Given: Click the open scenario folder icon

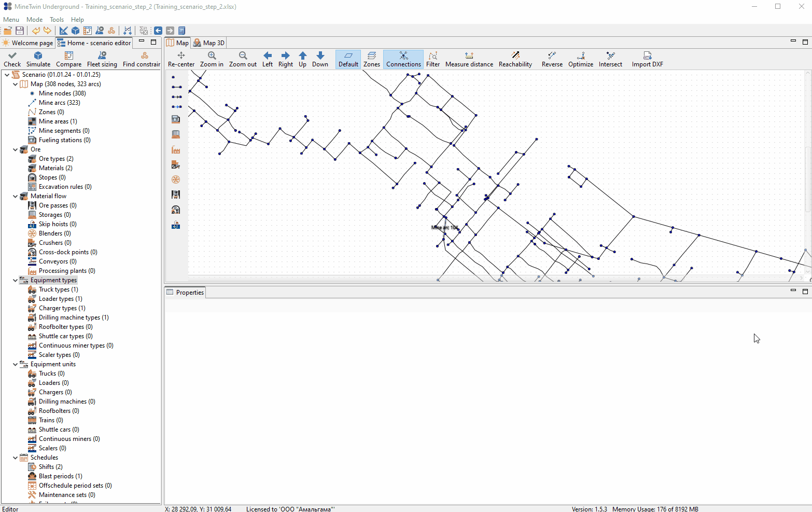Looking at the screenshot, I should tap(8, 31).
